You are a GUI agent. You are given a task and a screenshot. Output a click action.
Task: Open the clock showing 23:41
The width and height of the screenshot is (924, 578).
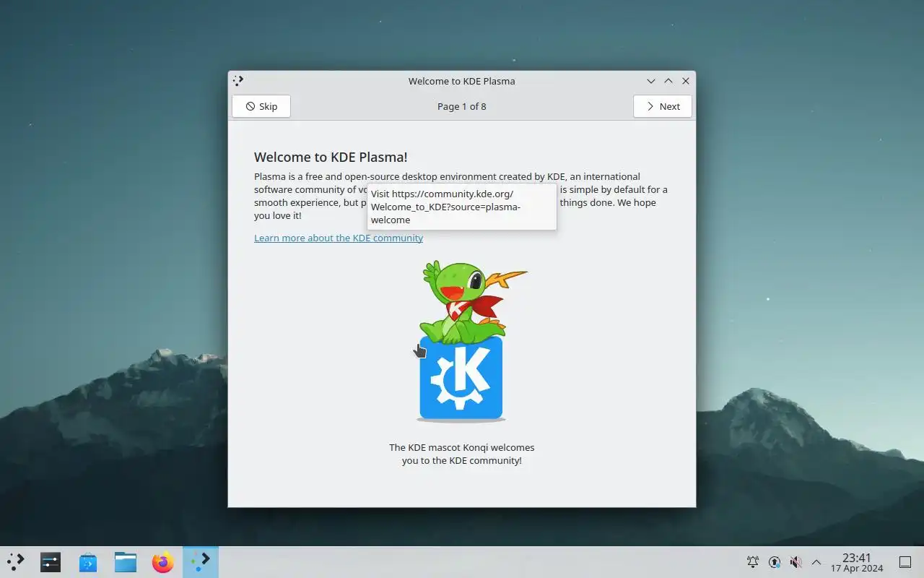(857, 562)
